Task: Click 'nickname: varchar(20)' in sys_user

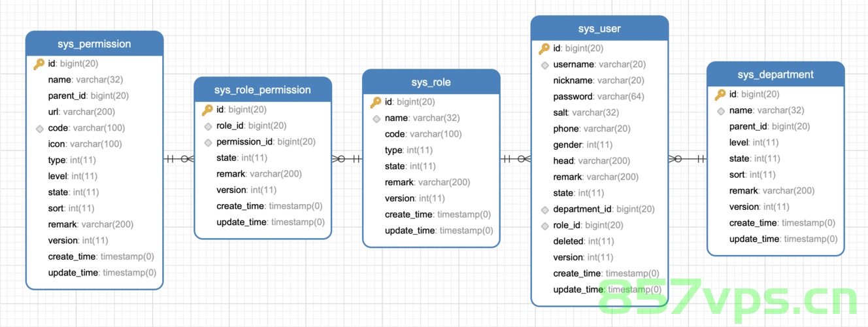Action: [x=599, y=80]
